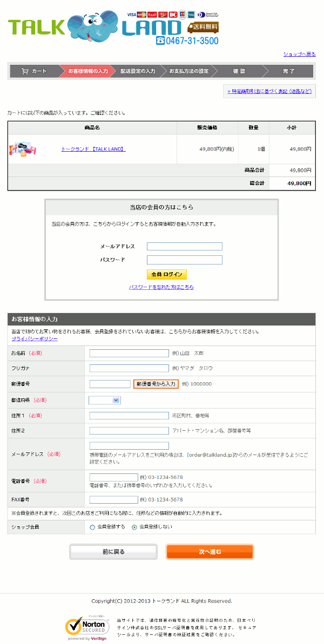Viewport: 324px width, 644px height.
Task: Focus the customer メールアドレス input field
Action: [129, 446]
